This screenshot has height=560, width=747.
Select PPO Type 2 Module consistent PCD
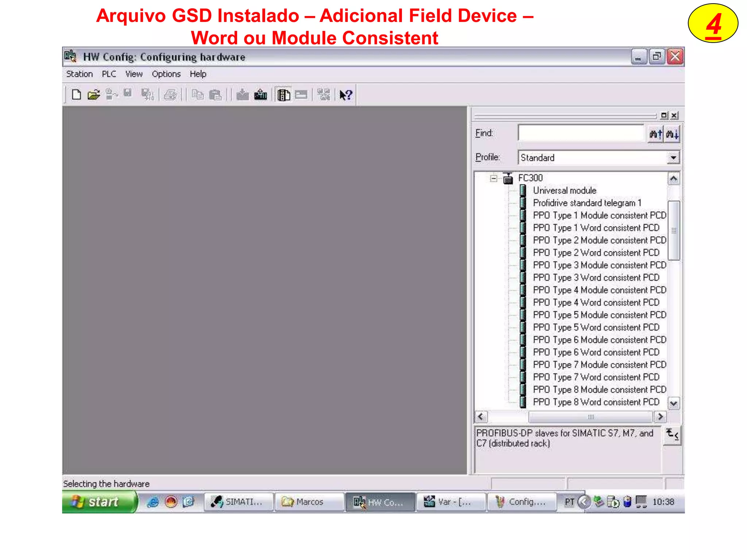point(599,240)
